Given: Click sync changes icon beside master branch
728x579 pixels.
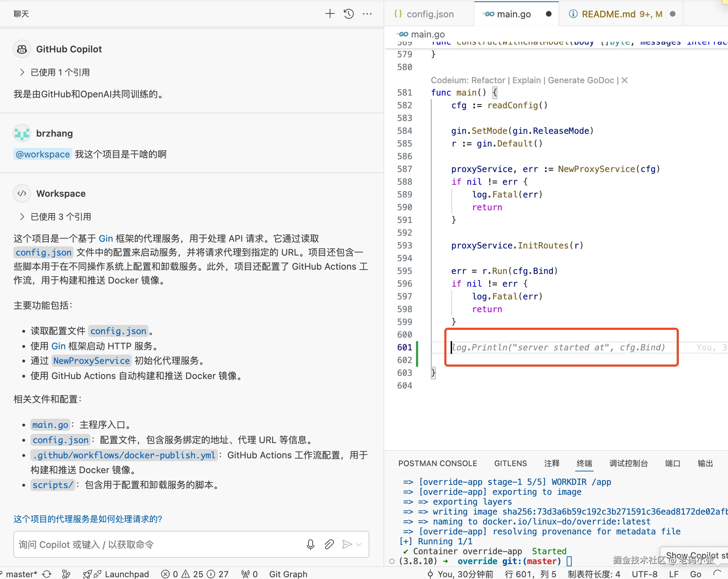Looking at the screenshot, I should [47, 574].
